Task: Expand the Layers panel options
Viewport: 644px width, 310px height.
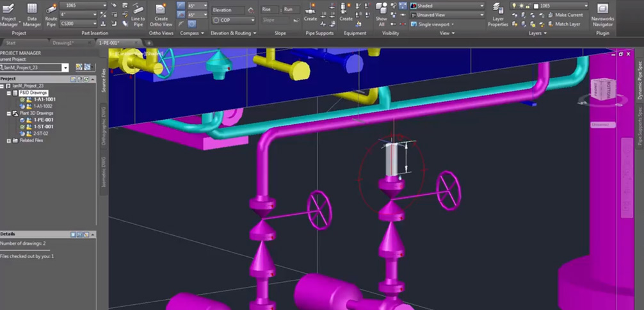Action: (538, 33)
